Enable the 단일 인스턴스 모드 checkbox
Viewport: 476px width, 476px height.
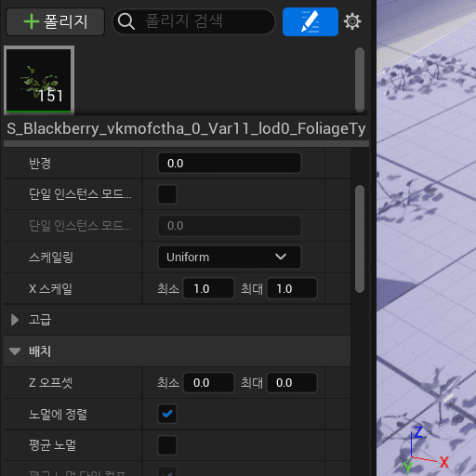pyautogui.click(x=167, y=194)
